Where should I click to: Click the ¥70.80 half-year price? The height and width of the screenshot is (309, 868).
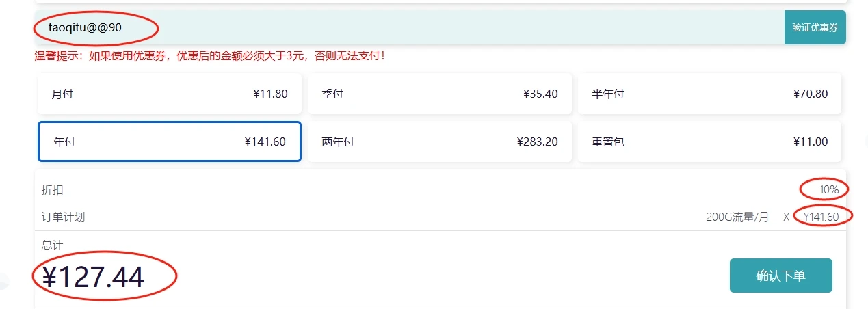(x=811, y=94)
